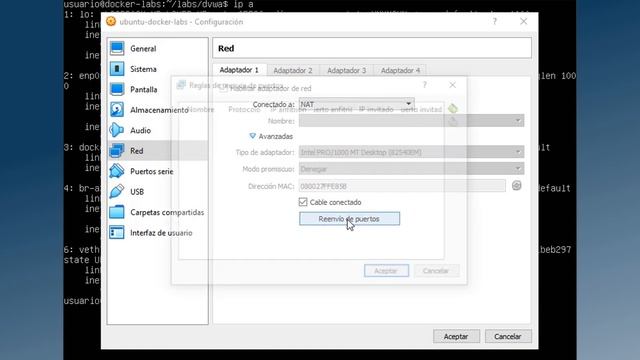Regenerate the MAC address with refresh icon
Image resolution: width=640 pixels, height=360 pixels.
click(x=516, y=186)
